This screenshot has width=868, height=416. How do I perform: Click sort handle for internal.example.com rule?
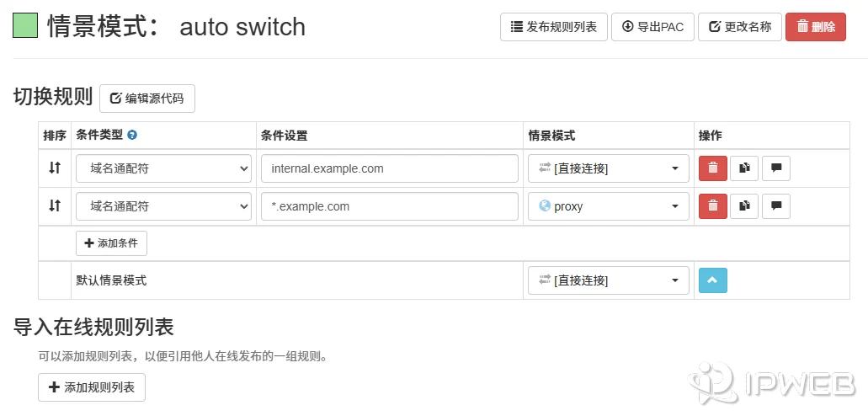pos(54,168)
